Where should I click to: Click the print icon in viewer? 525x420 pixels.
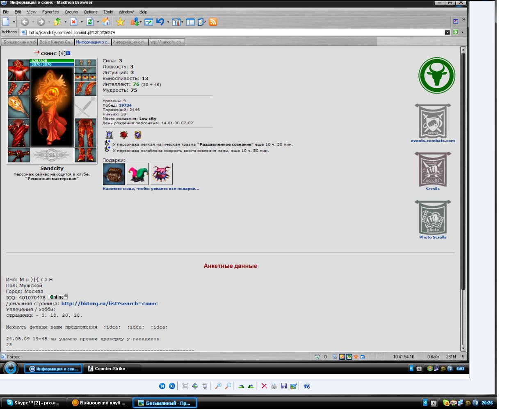274,386
